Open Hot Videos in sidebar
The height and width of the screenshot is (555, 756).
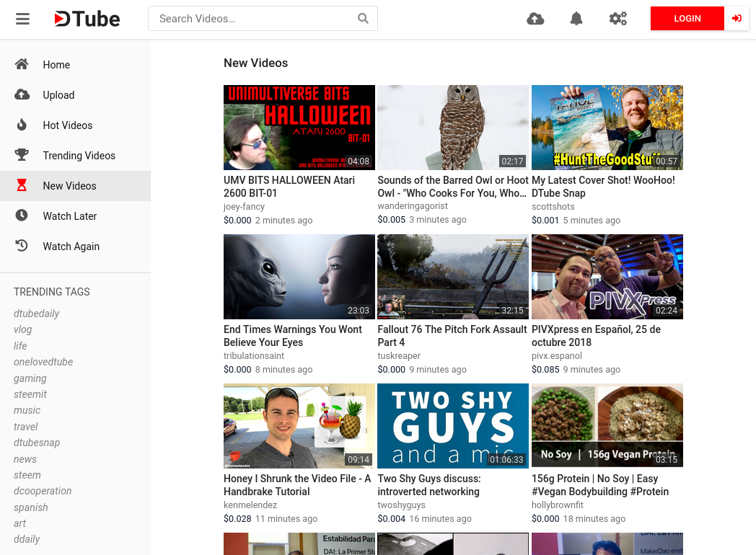(75, 125)
